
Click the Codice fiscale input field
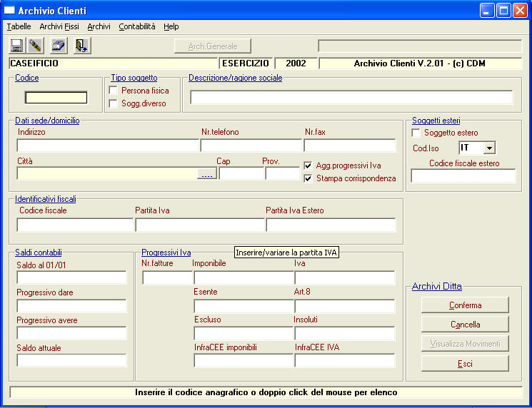tap(75, 225)
